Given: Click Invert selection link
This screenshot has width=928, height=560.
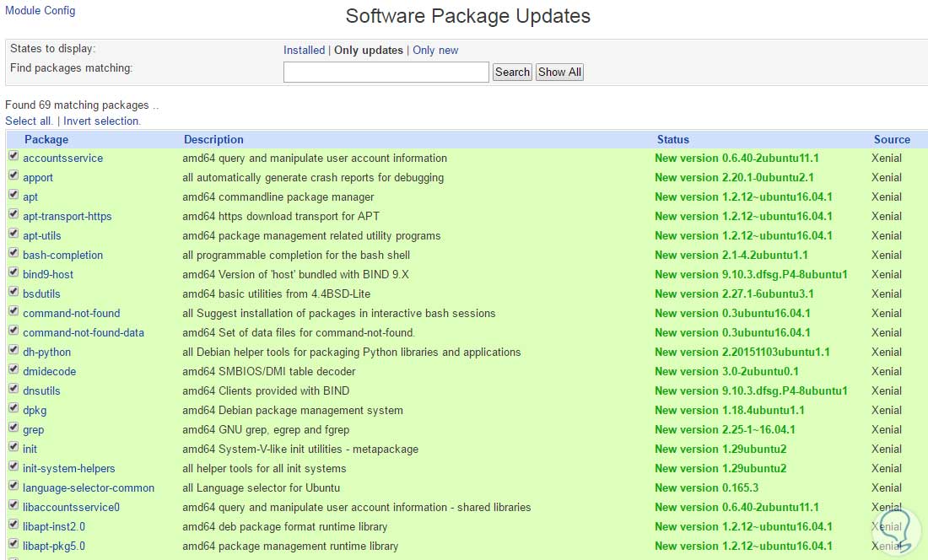Looking at the screenshot, I should tap(101, 121).
